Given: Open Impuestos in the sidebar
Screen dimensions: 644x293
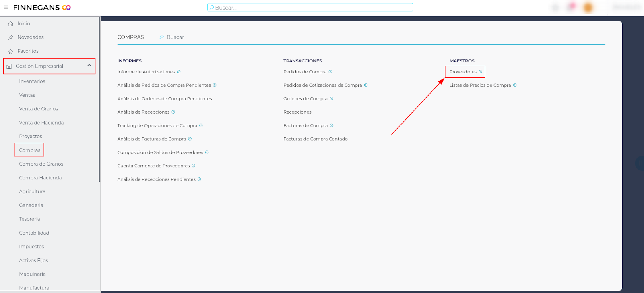Looking at the screenshot, I should (31, 247).
